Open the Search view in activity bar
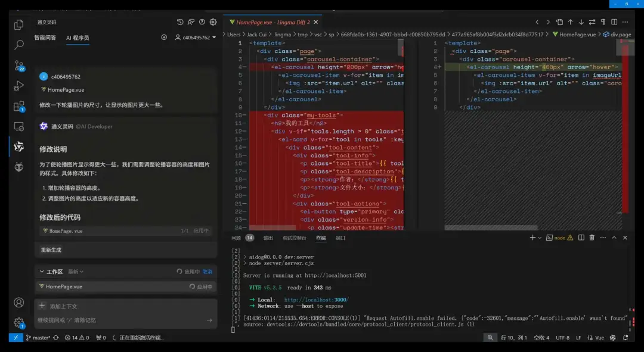Viewport: 644px width, 352px height. pyautogui.click(x=18, y=45)
